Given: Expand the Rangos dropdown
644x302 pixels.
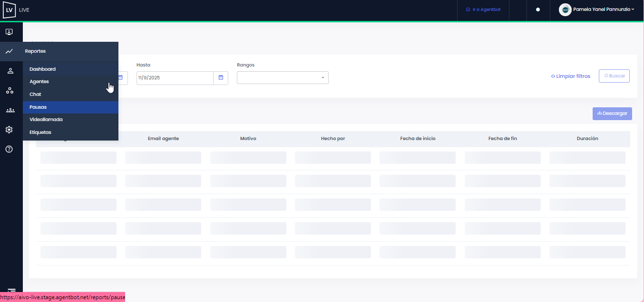Looking at the screenshot, I should click(283, 78).
